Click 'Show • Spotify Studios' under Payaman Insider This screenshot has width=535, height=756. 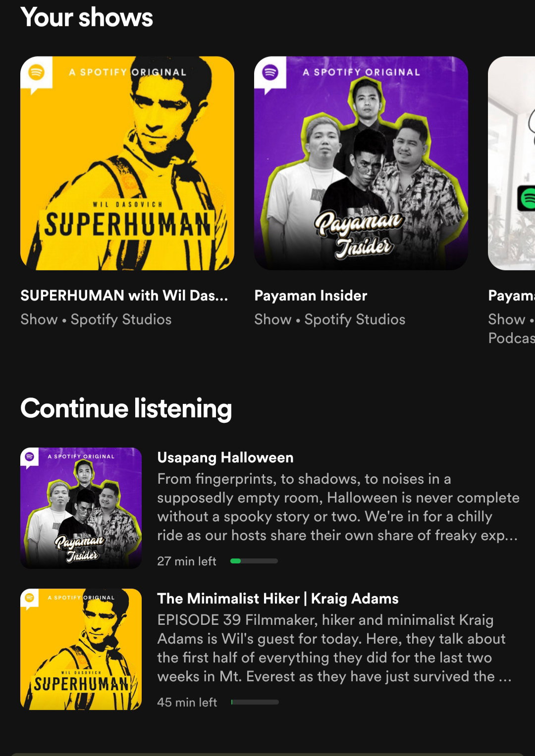pos(330,319)
